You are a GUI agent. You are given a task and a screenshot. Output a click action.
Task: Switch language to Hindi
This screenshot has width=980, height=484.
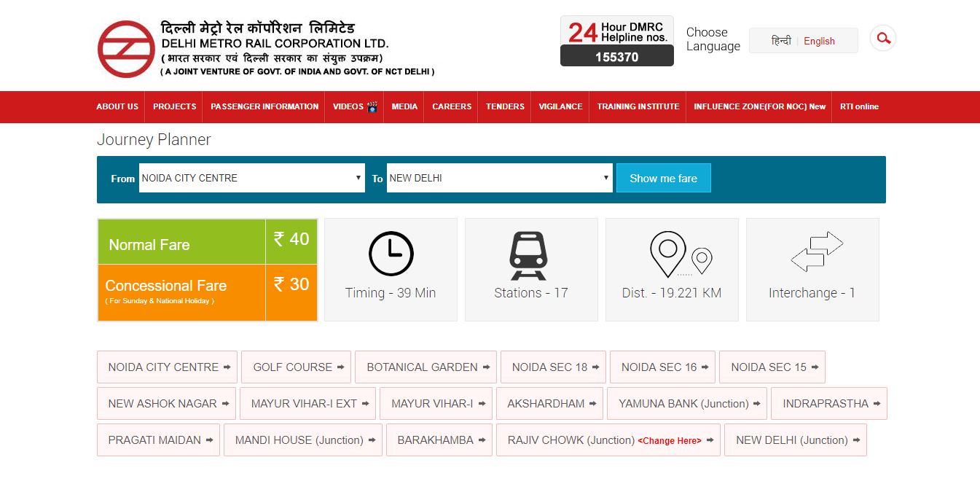(780, 41)
